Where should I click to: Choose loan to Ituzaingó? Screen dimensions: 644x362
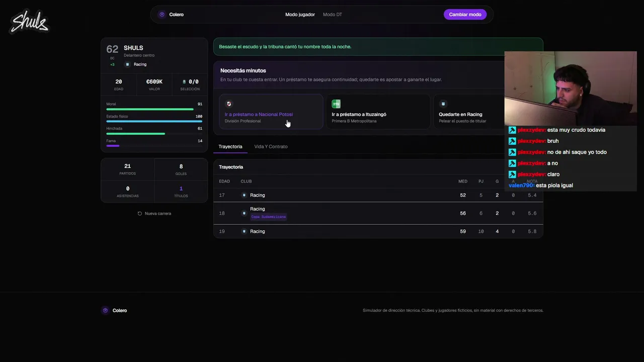pyautogui.click(x=378, y=112)
